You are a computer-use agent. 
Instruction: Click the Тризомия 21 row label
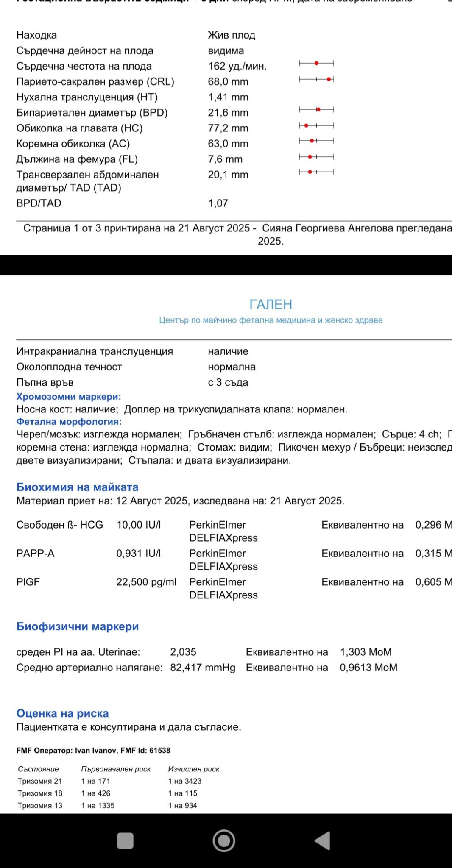(x=40, y=781)
